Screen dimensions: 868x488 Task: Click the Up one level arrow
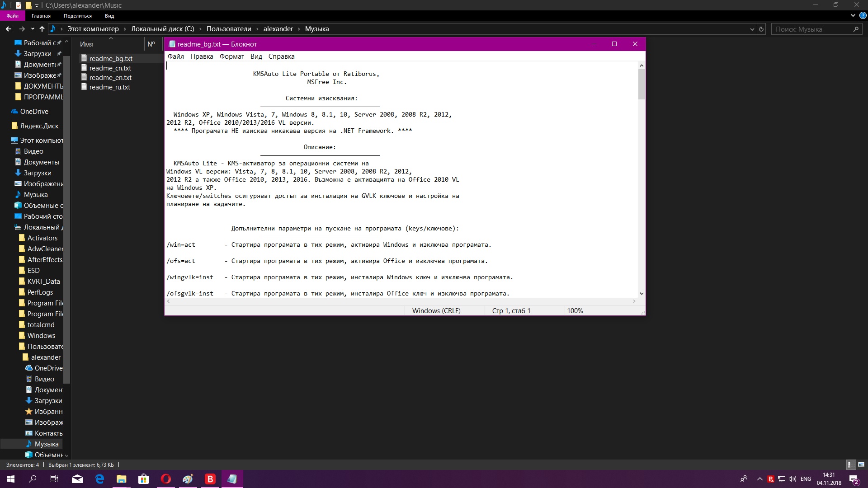tap(42, 29)
